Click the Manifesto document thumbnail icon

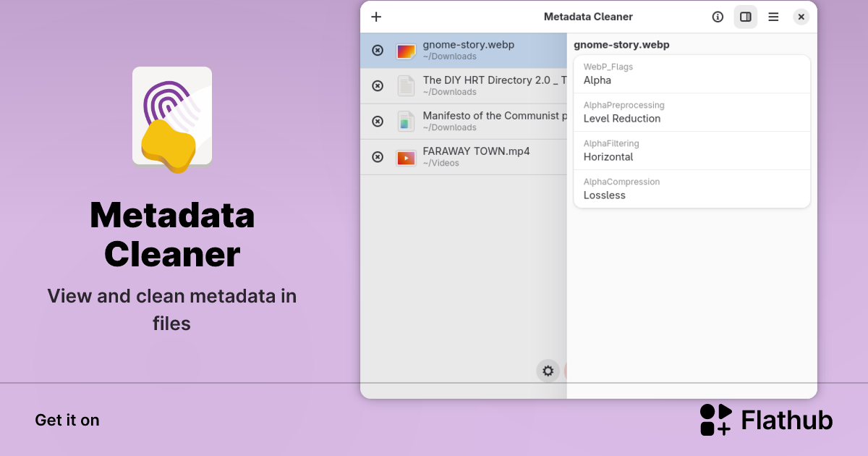pos(406,122)
